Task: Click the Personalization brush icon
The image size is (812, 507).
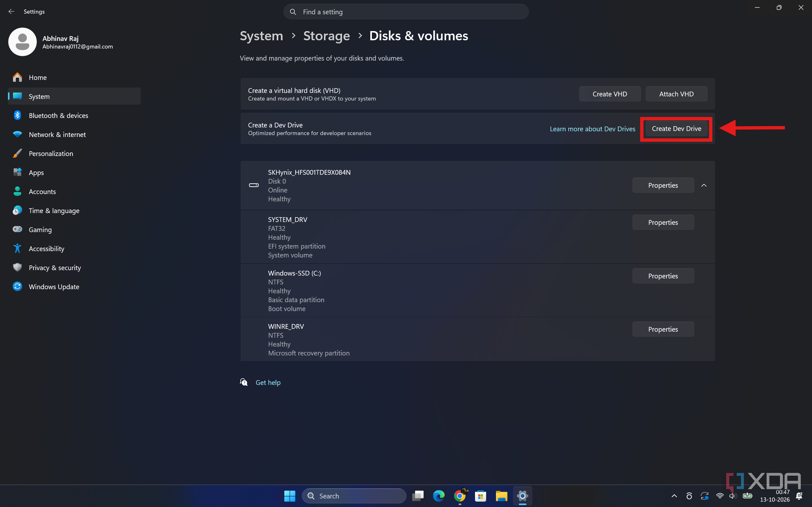Action: (x=17, y=153)
